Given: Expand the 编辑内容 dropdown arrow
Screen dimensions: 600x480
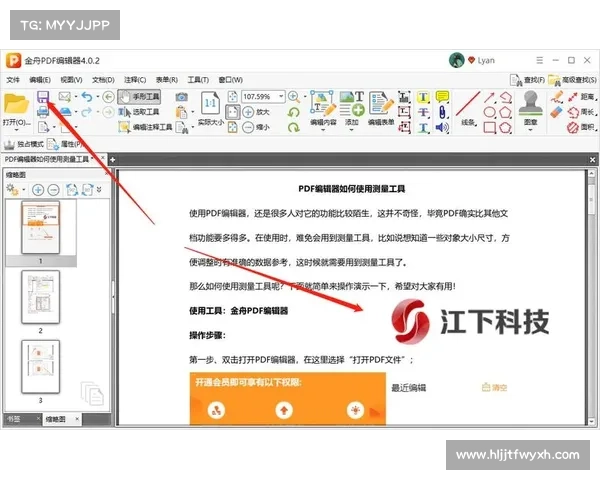Looking at the screenshot, I should coord(323,130).
